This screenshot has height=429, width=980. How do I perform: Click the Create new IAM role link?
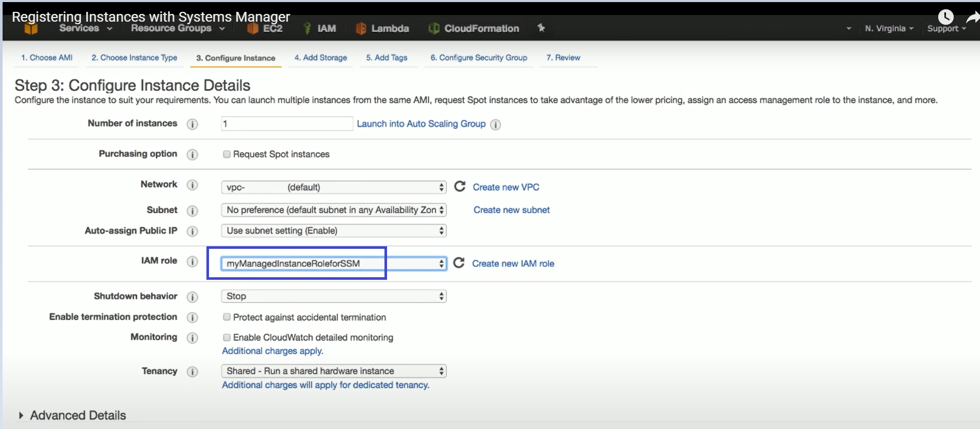coord(513,264)
